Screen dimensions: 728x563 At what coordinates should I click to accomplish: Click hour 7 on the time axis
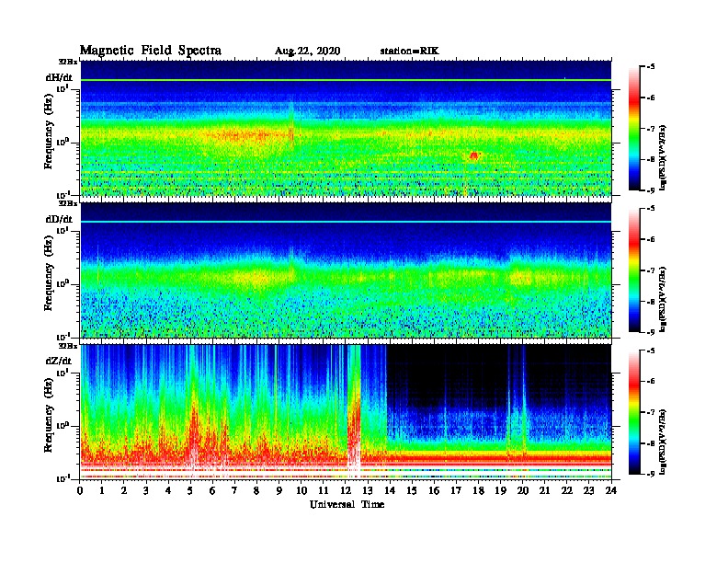[234, 490]
